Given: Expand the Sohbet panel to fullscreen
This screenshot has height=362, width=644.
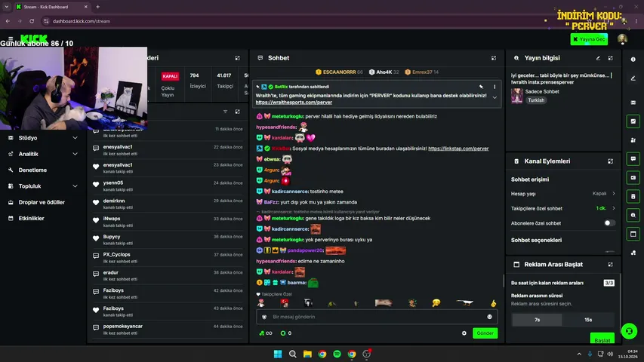Looking at the screenshot, I should [494, 58].
